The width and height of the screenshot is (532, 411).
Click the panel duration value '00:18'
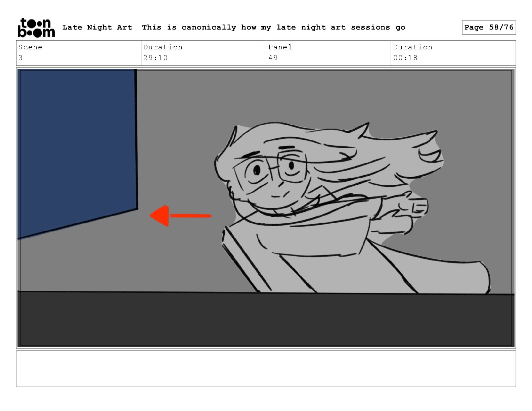[x=405, y=58]
